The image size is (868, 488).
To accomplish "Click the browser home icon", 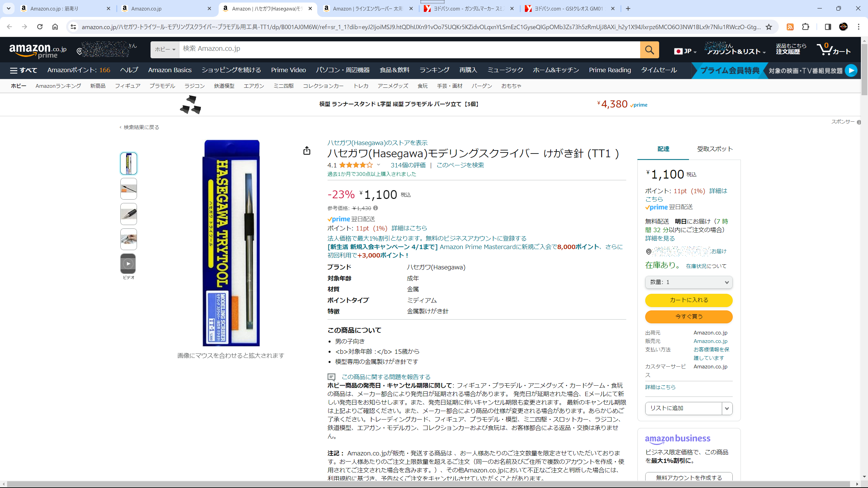I will coord(55,27).
